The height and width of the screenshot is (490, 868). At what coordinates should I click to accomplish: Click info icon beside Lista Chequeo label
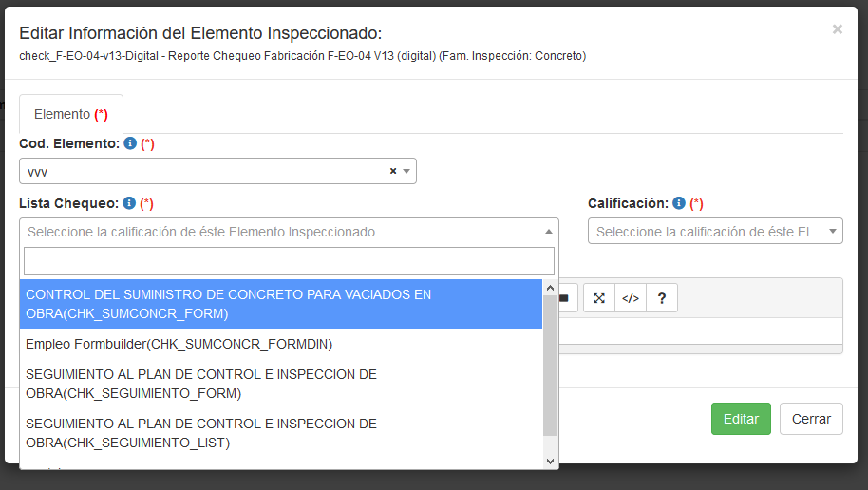pyautogui.click(x=129, y=203)
